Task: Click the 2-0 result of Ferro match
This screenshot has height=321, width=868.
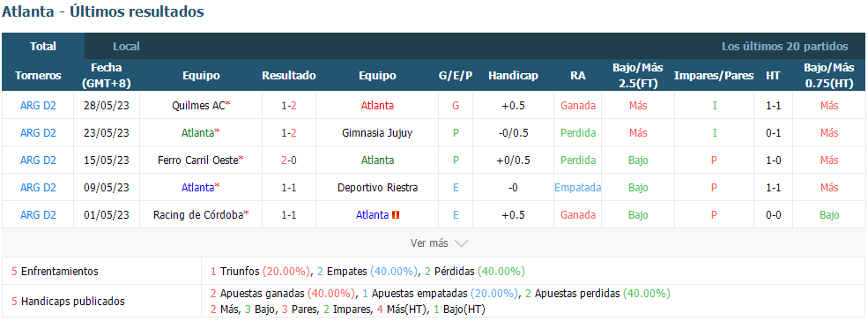Action: (288, 160)
